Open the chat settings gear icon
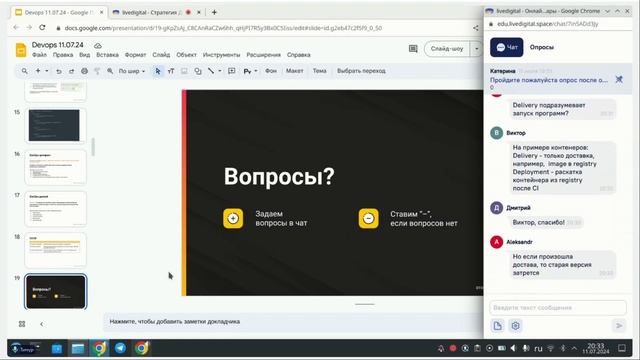 click(516, 326)
